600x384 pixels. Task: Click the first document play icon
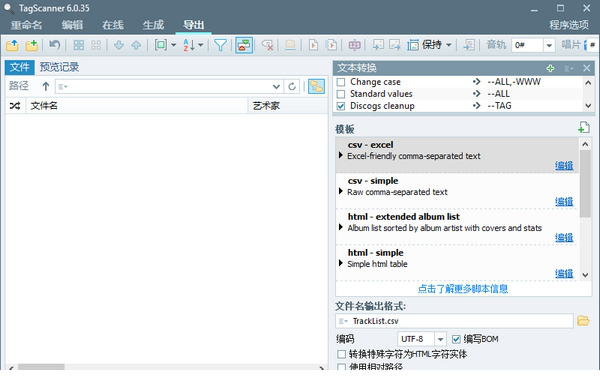pyautogui.click(x=313, y=45)
